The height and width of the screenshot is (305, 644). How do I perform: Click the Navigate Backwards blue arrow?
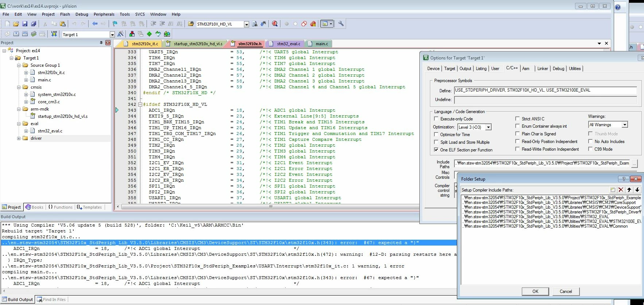pyautogui.click(x=95, y=24)
